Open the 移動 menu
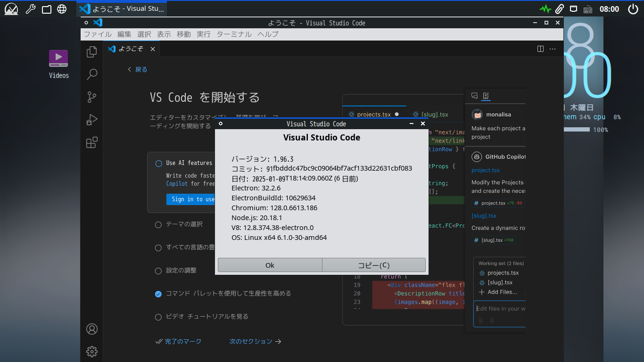The width and height of the screenshot is (644, 362). pos(184,34)
